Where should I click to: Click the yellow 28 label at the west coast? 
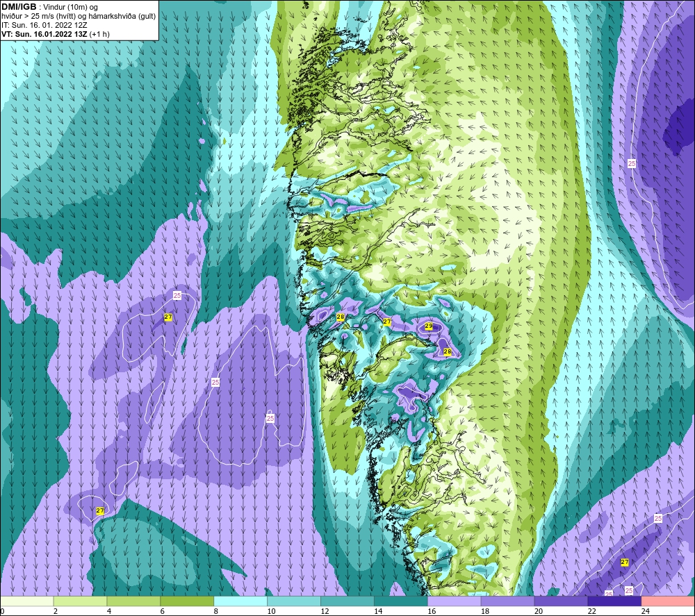341,317
